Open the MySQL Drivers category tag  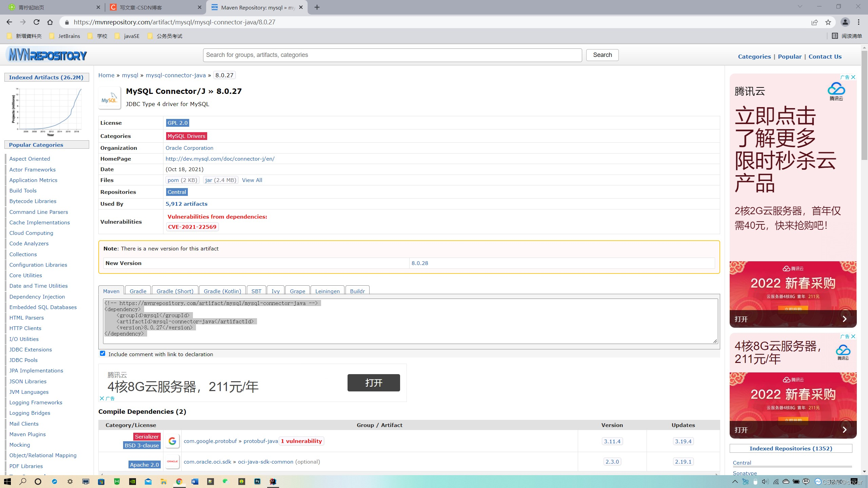coord(186,136)
